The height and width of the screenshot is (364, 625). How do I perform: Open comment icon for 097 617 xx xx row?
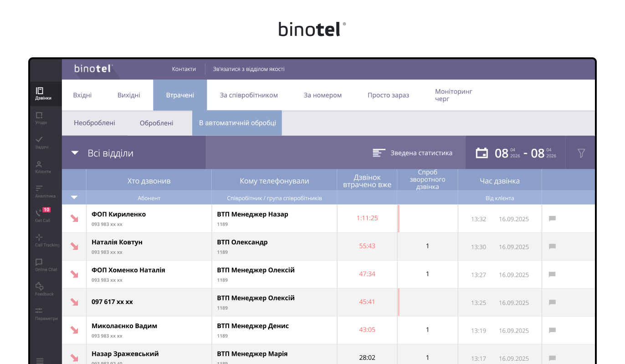click(x=553, y=303)
